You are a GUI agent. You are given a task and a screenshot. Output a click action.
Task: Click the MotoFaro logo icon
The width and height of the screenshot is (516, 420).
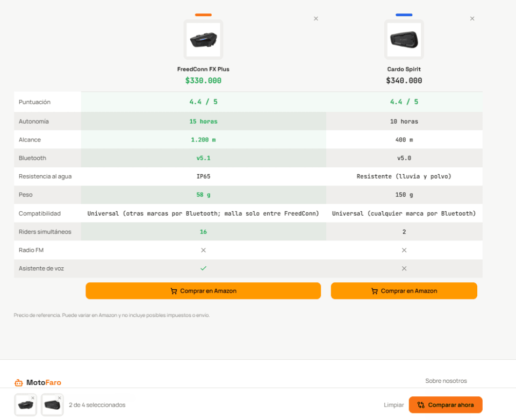[x=19, y=382]
